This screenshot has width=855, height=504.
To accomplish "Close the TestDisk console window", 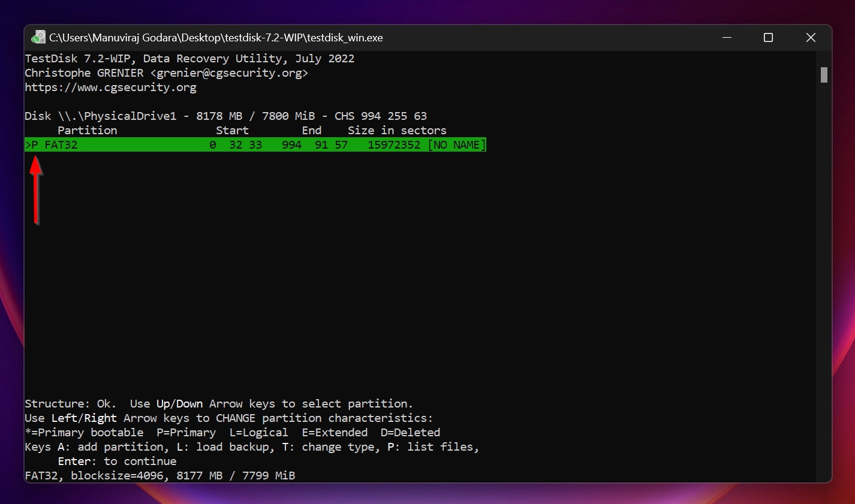I will (811, 37).
